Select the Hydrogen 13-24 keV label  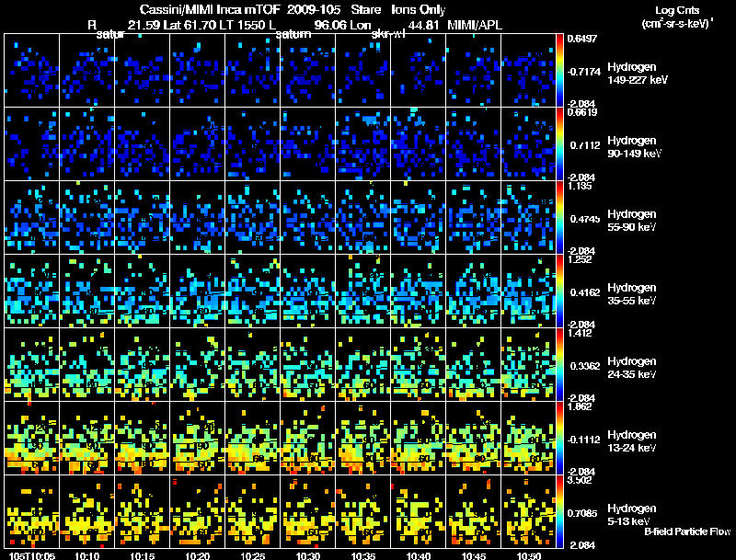click(632, 441)
